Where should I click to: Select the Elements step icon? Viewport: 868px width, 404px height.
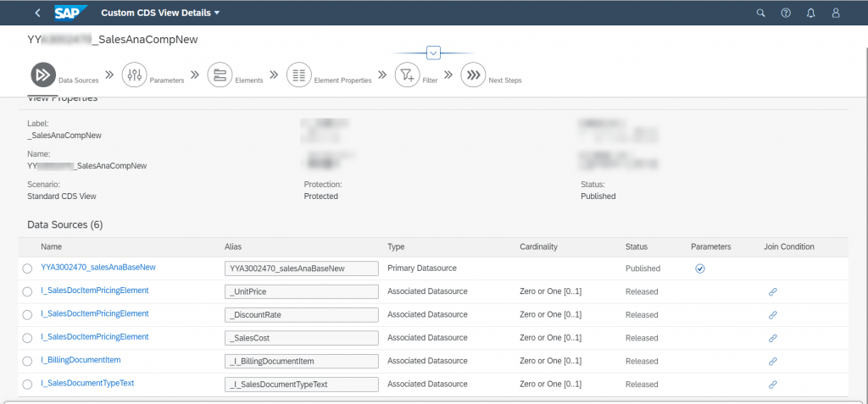click(220, 75)
